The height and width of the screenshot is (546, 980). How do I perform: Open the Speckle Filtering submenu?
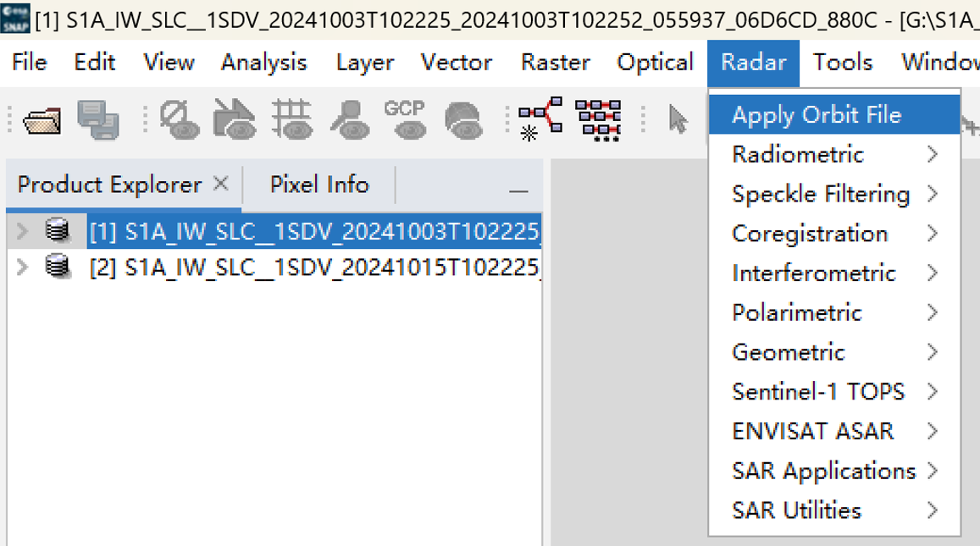click(817, 194)
